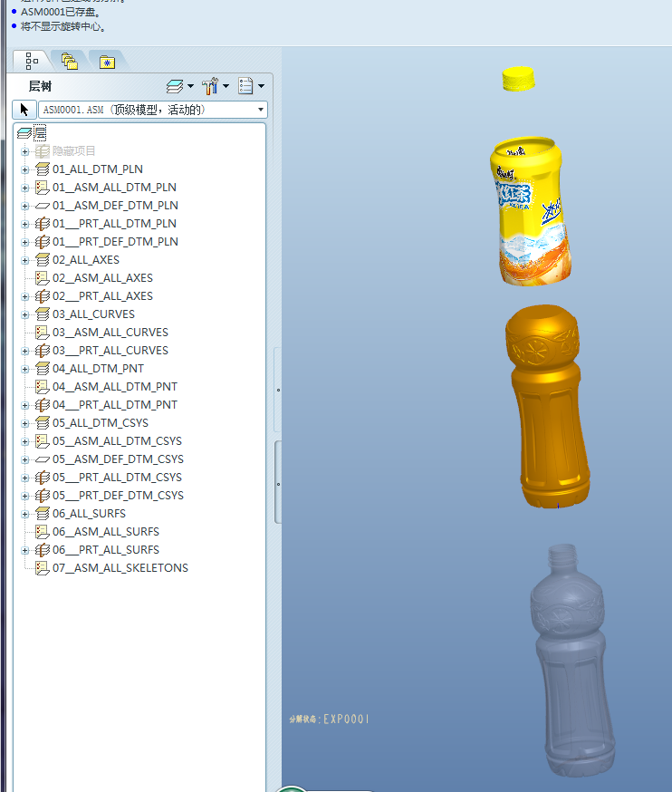Screen dimensions: 672x792
Task: Click the selection arrow button
Action: [24, 110]
